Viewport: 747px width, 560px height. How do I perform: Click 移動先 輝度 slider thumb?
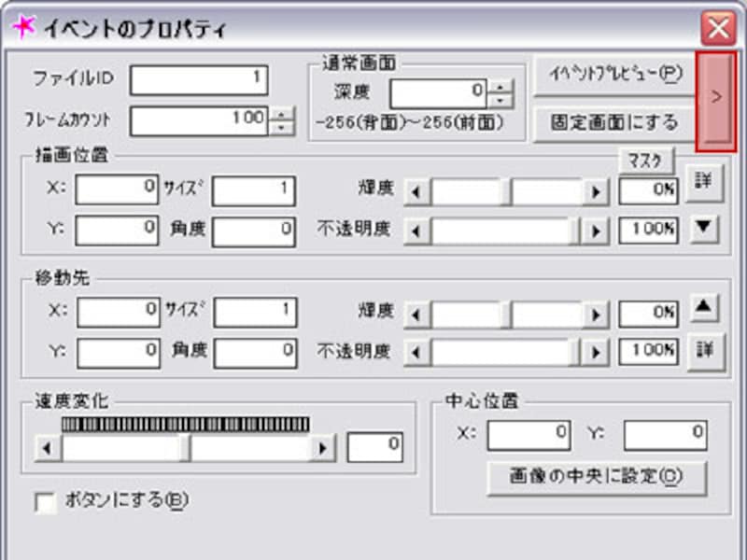pos(506,315)
